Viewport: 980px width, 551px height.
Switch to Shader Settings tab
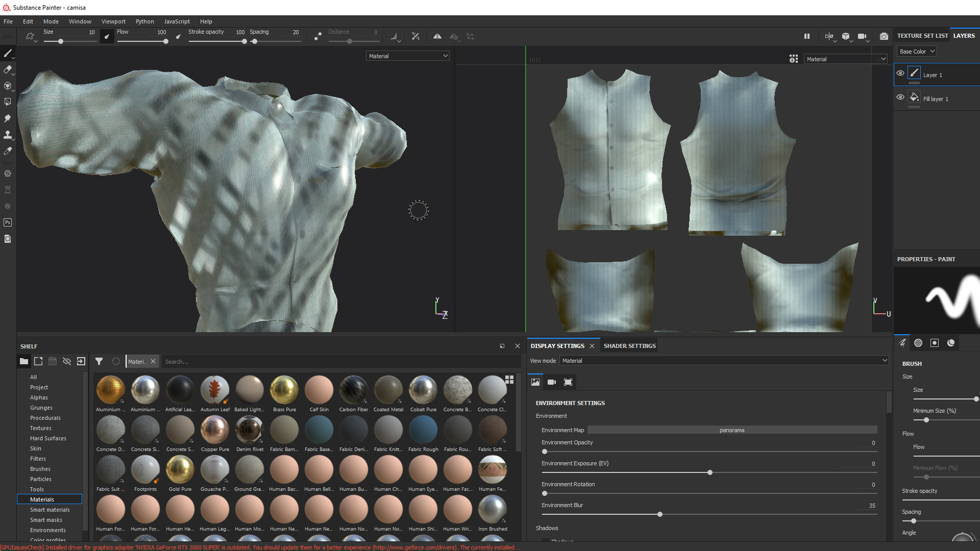630,346
